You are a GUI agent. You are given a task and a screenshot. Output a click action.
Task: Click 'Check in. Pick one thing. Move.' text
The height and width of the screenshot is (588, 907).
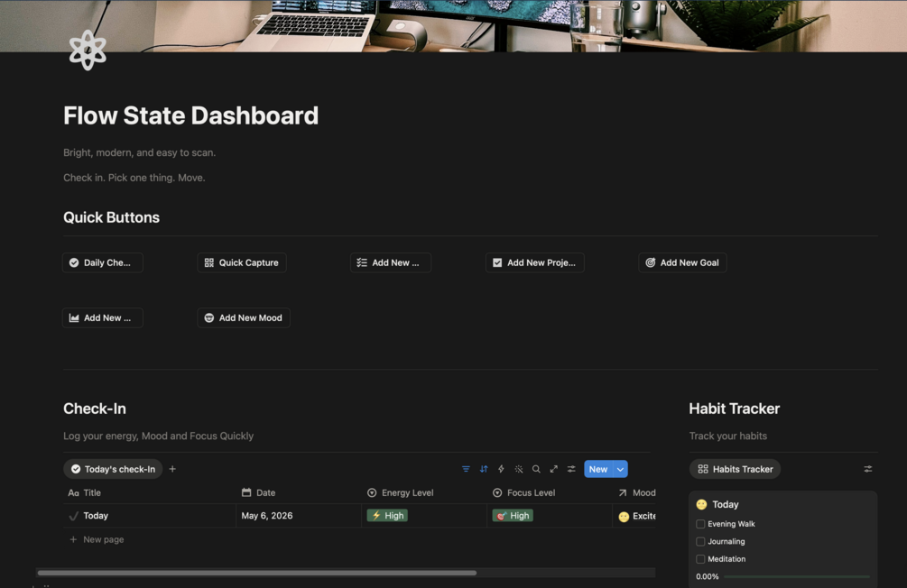tap(134, 178)
